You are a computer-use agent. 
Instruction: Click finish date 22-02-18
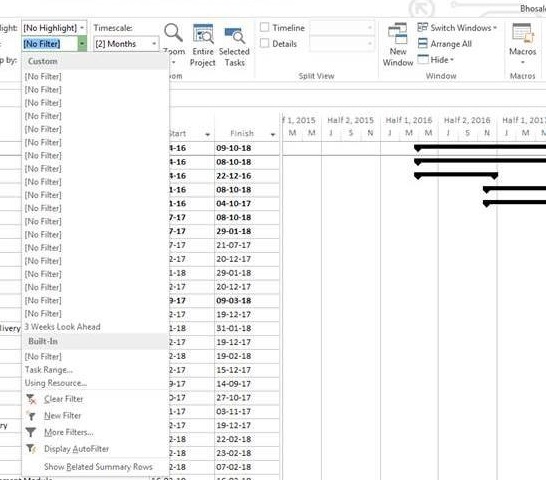tap(234, 439)
